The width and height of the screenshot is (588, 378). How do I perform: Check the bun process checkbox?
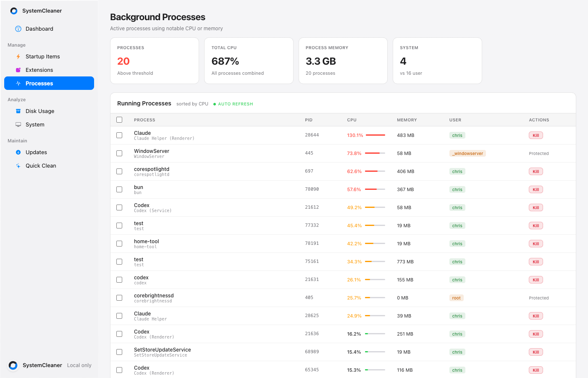pos(119,189)
